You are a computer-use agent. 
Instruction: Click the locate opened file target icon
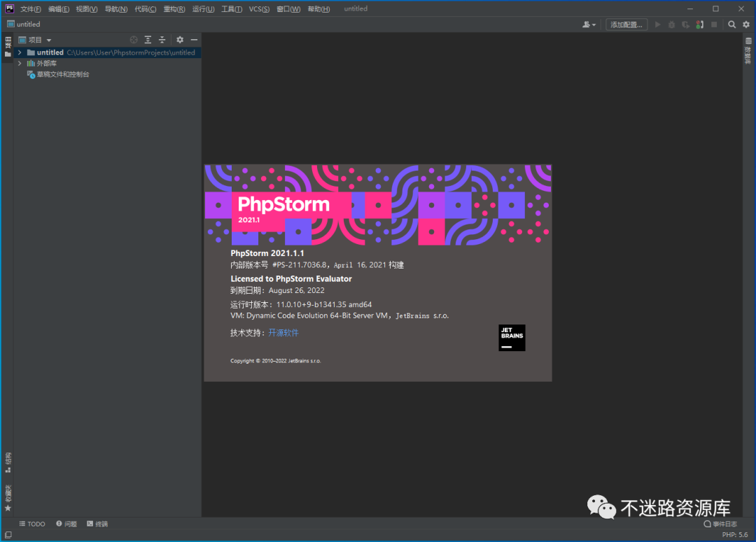[x=134, y=40]
